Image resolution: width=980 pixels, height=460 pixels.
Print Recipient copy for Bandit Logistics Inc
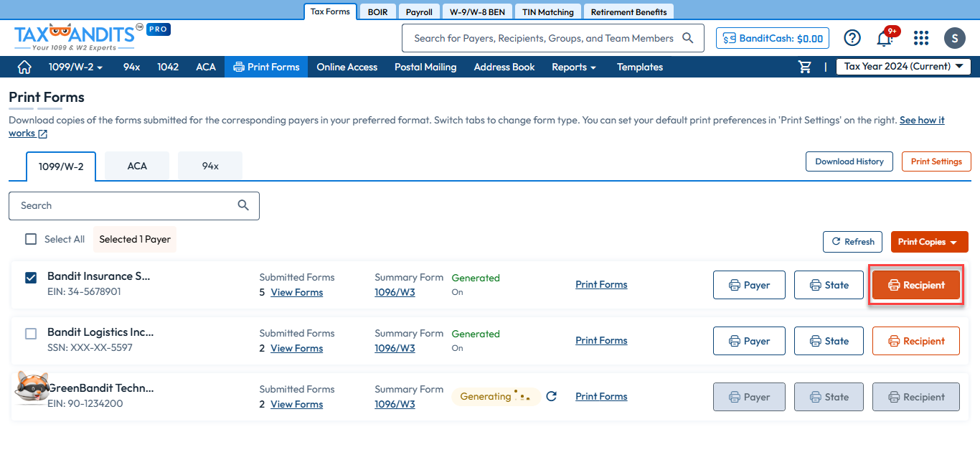click(x=916, y=341)
